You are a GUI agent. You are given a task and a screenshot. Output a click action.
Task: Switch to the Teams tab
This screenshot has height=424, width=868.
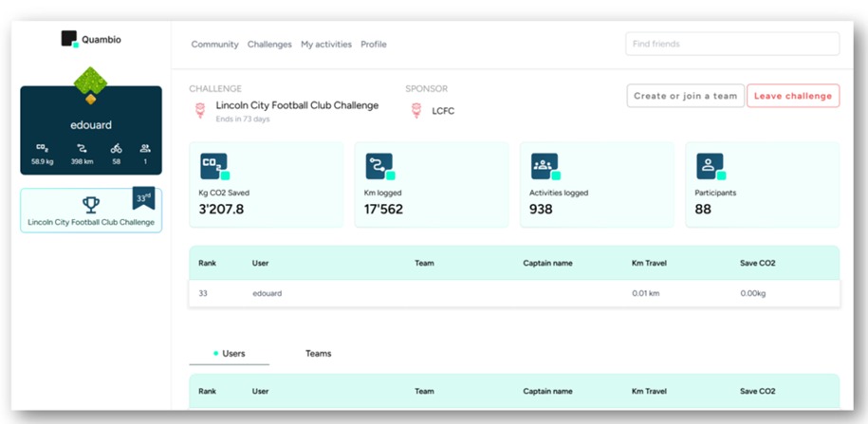pyautogui.click(x=318, y=354)
